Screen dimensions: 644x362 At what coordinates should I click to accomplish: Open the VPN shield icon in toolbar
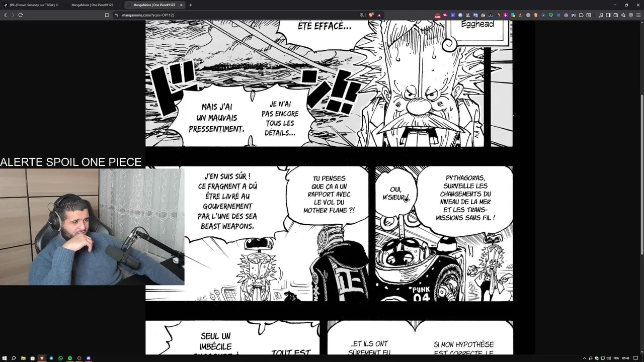pyautogui.click(x=631, y=15)
